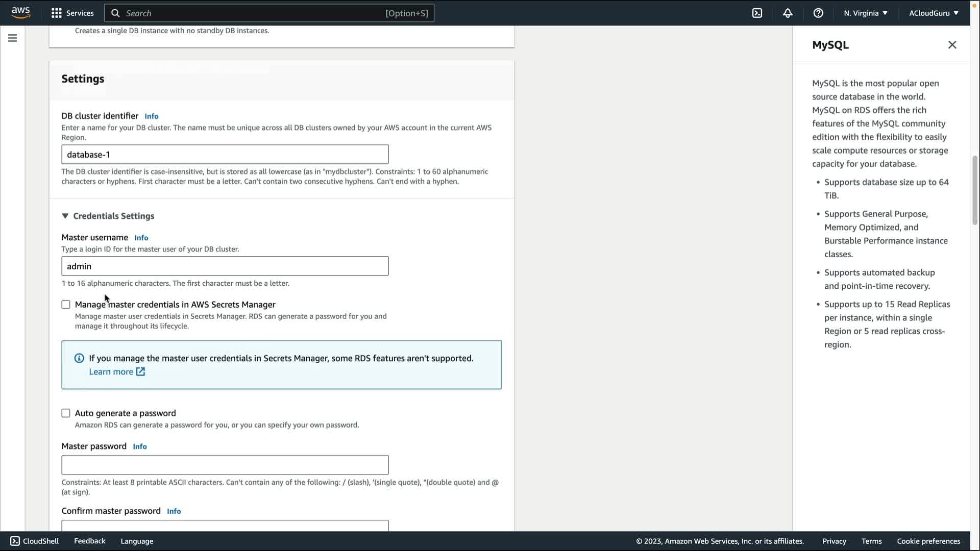Collapse the Credentials Settings section
The image size is (980, 551).
(65, 216)
